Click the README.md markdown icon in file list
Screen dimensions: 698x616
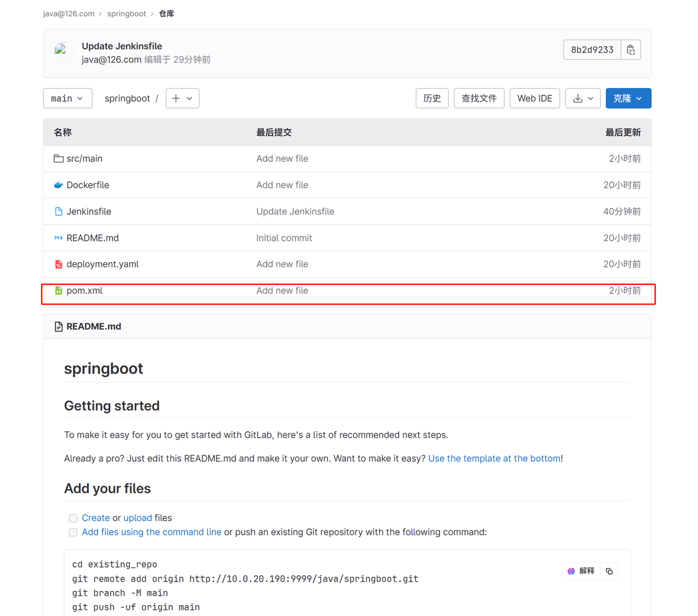pyautogui.click(x=58, y=238)
